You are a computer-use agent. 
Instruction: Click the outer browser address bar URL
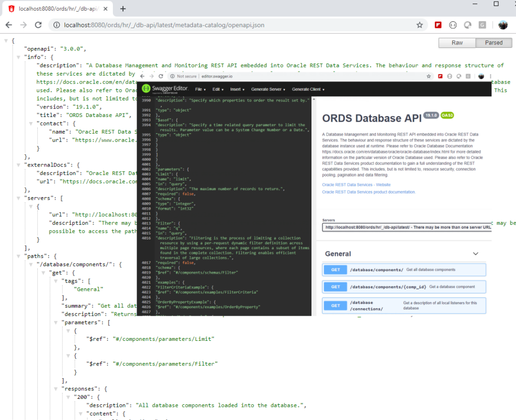(164, 25)
